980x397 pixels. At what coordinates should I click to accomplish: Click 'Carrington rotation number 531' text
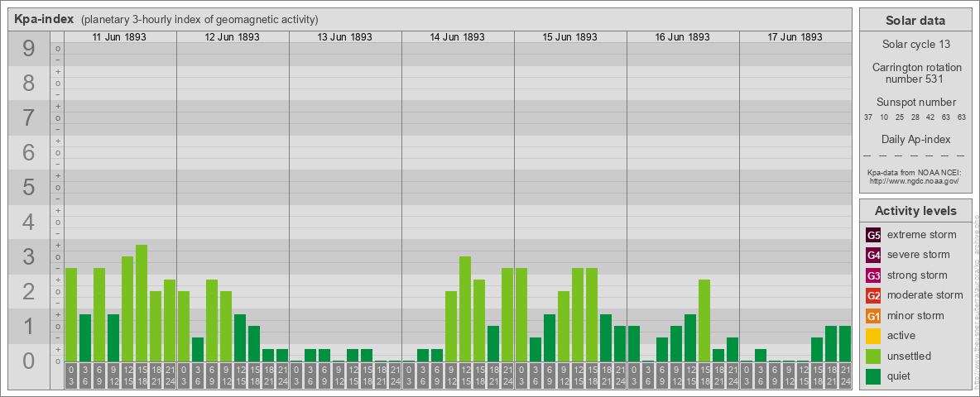(915, 73)
